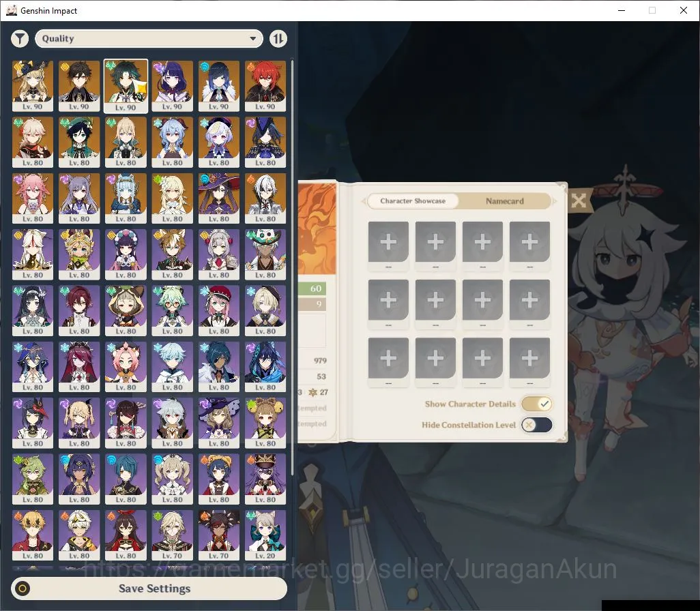
Task: Pick Diona's Lv. 80 portrait
Action: 126,367
